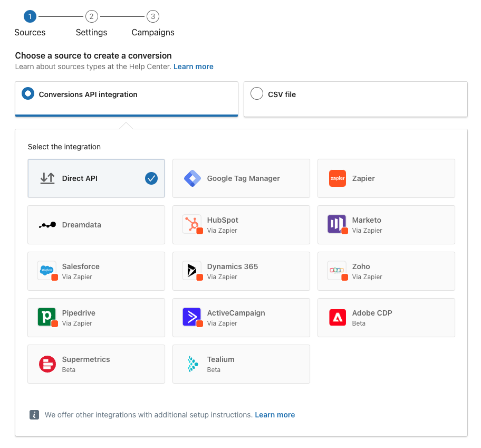Click the Direct API arrows icon

pyautogui.click(x=47, y=178)
